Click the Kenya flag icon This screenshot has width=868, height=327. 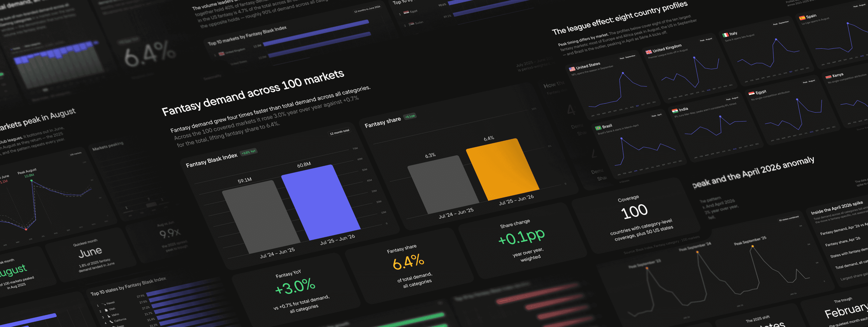828,77
